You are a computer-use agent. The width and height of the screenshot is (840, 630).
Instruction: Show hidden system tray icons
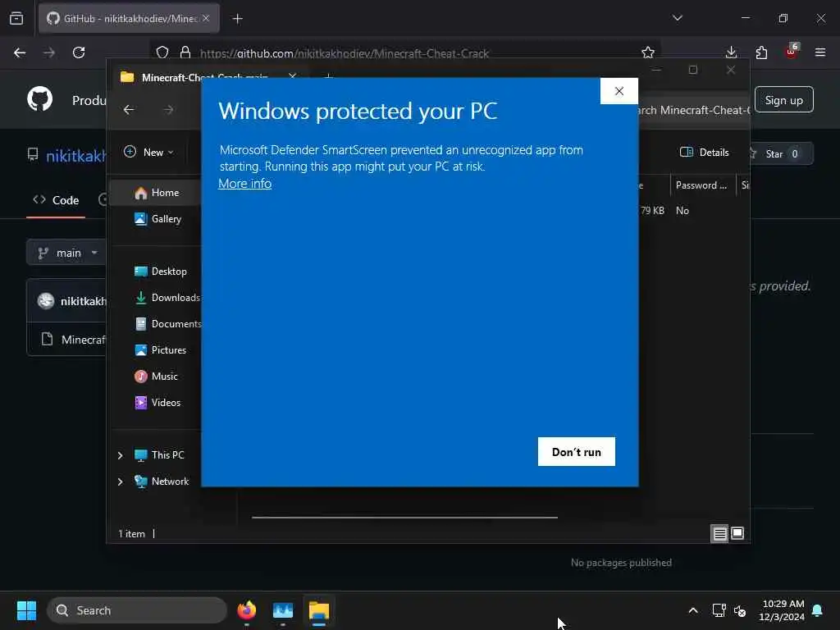coord(693,610)
